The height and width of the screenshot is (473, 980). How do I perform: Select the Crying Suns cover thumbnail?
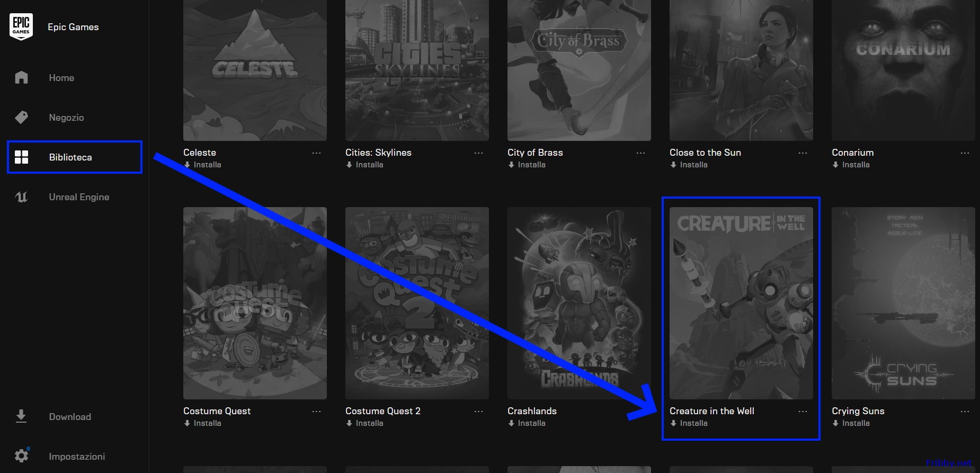[x=903, y=303]
